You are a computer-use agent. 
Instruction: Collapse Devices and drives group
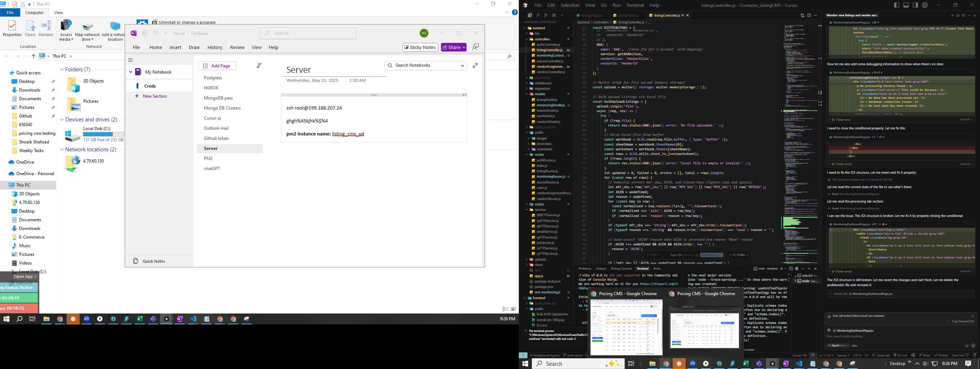click(x=62, y=119)
